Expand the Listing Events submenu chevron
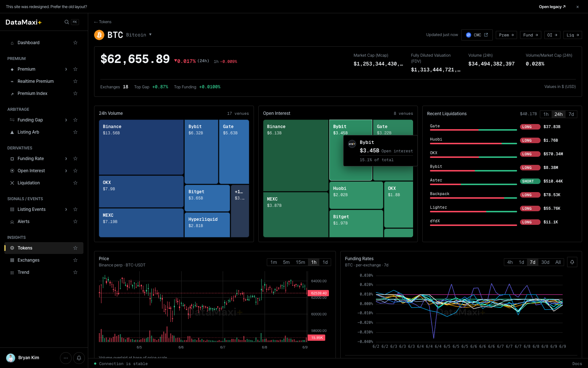Viewport: 588px width, 368px height. pos(66,209)
